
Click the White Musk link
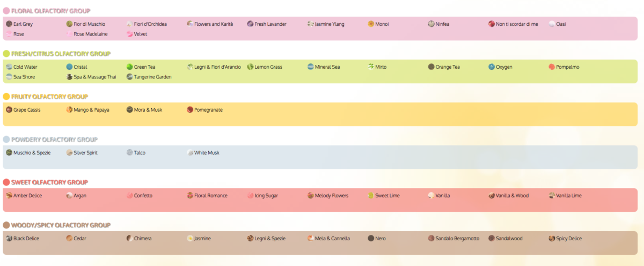click(x=207, y=153)
